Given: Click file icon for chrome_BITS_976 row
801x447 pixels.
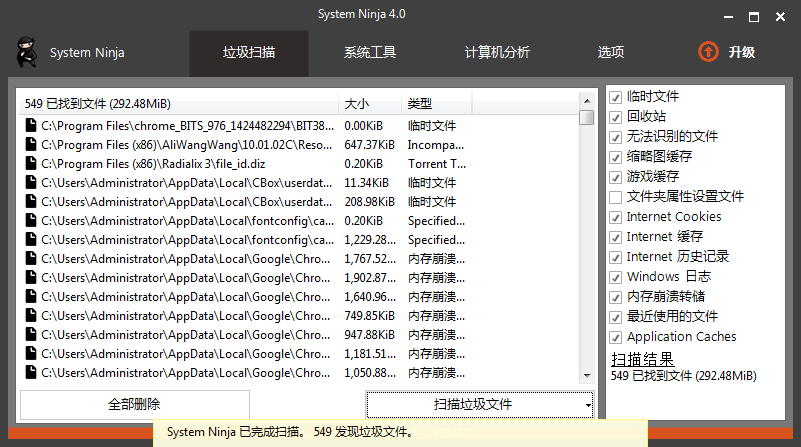Looking at the screenshot, I should click(31, 125).
